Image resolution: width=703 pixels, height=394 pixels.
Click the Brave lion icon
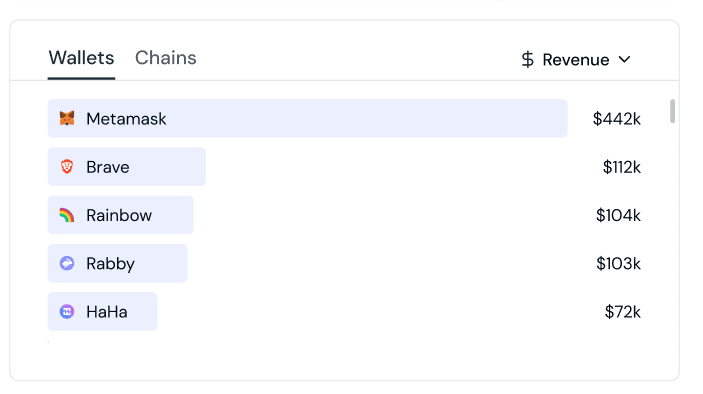[67, 167]
